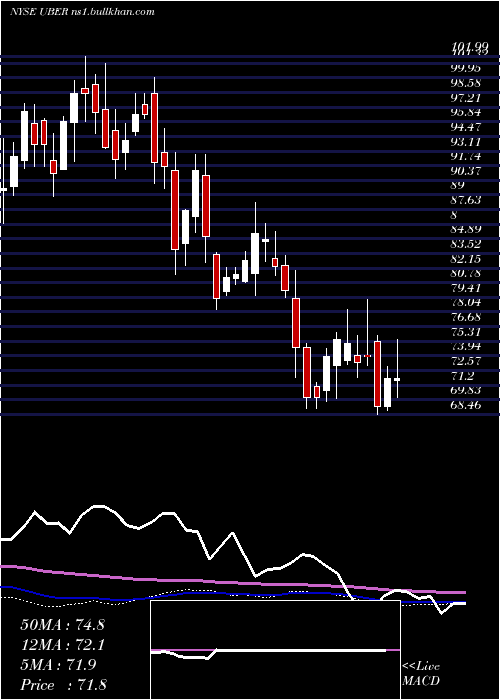Click the 73.94 price axis label
The width and height of the screenshot is (500, 700).
point(466,346)
